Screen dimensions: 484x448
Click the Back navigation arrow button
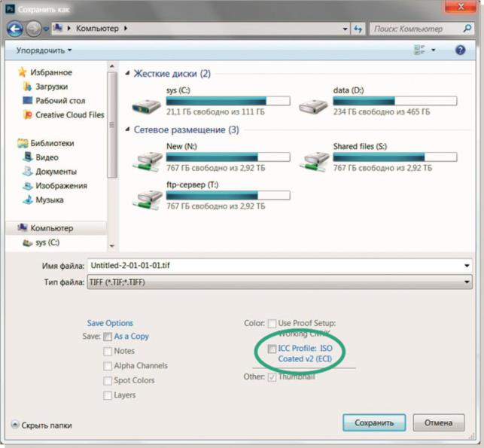tap(15, 29)
